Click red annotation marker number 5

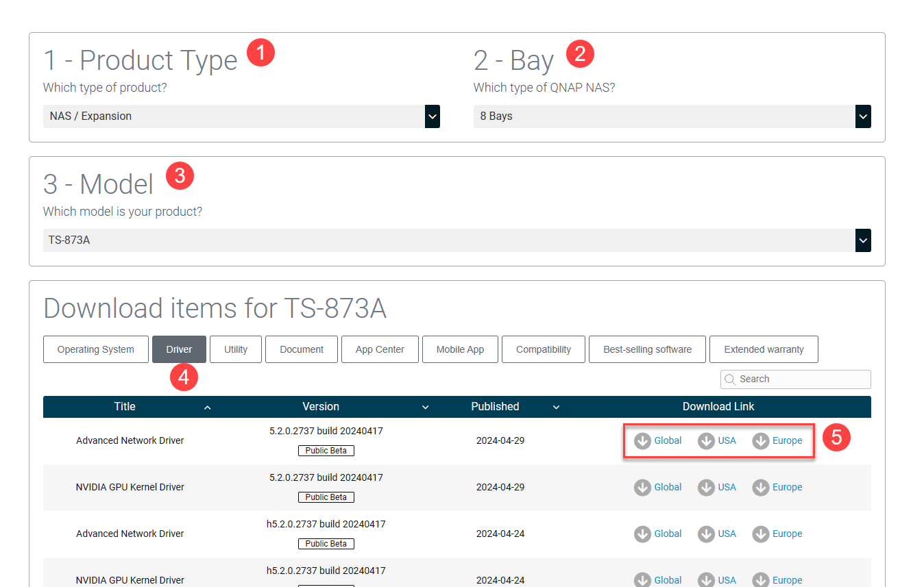836,437
